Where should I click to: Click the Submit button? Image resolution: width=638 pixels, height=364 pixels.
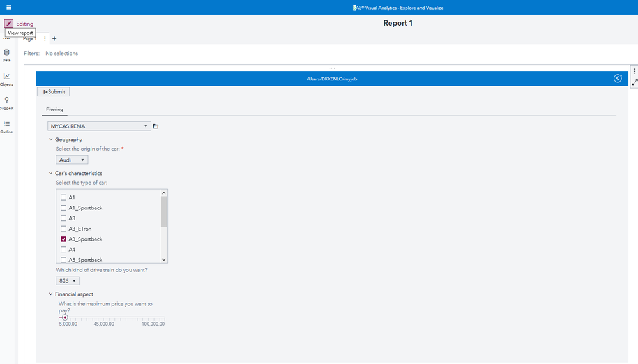(54, 91)
